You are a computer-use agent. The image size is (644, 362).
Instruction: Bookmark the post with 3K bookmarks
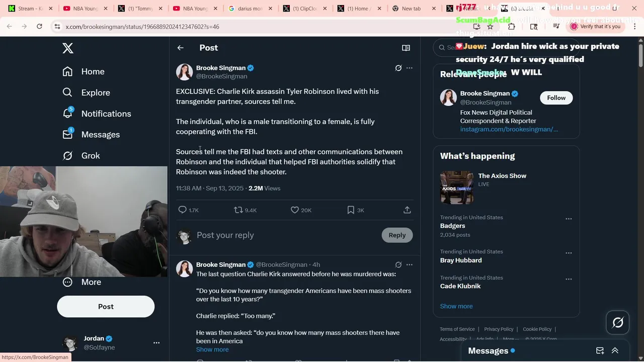(x=351, y=210)
